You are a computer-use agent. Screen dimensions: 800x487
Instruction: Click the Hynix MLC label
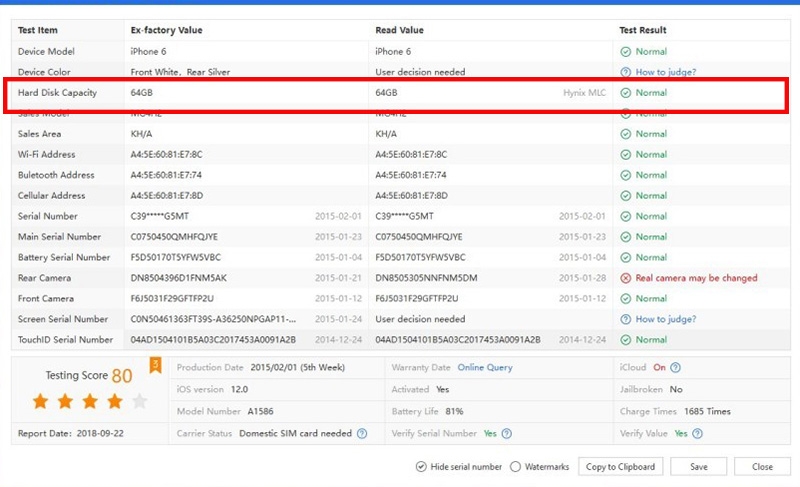coord(585,93)
